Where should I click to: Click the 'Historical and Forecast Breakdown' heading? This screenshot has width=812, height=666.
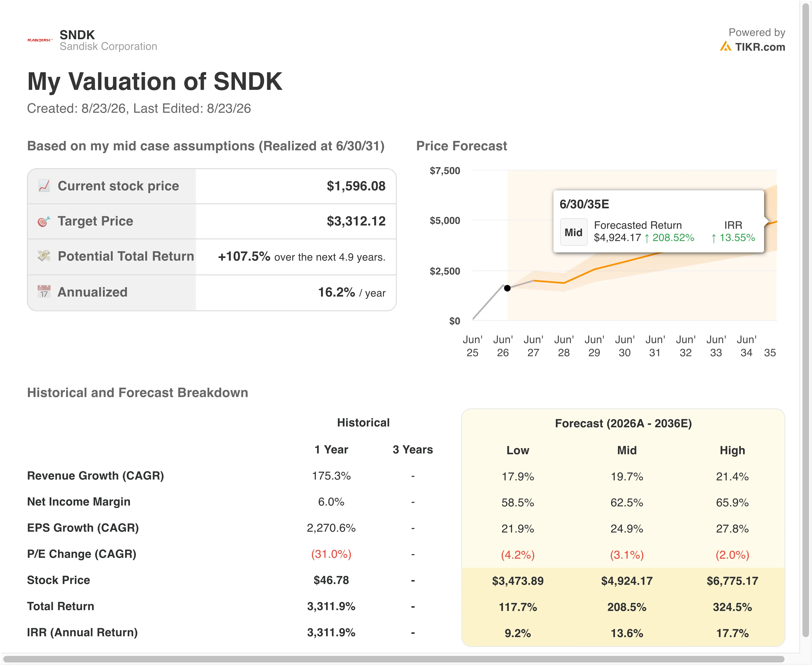point(138,393)
